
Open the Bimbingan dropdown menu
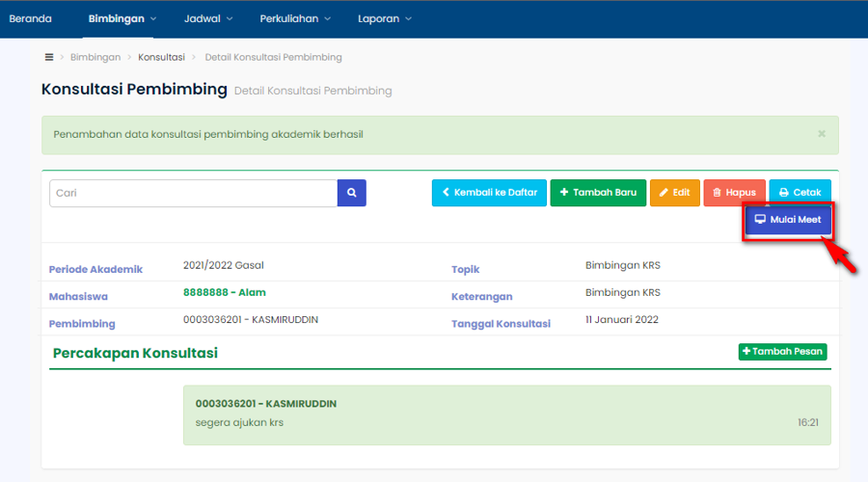[x=122, y=18]
